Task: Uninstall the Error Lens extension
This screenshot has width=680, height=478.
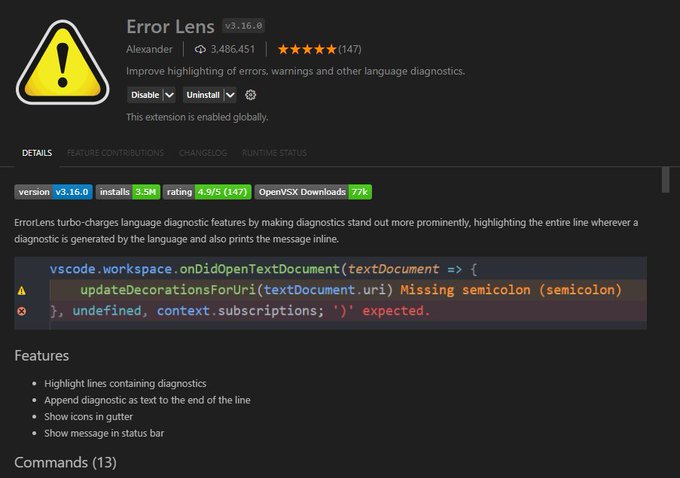Action: coord(203,95)
